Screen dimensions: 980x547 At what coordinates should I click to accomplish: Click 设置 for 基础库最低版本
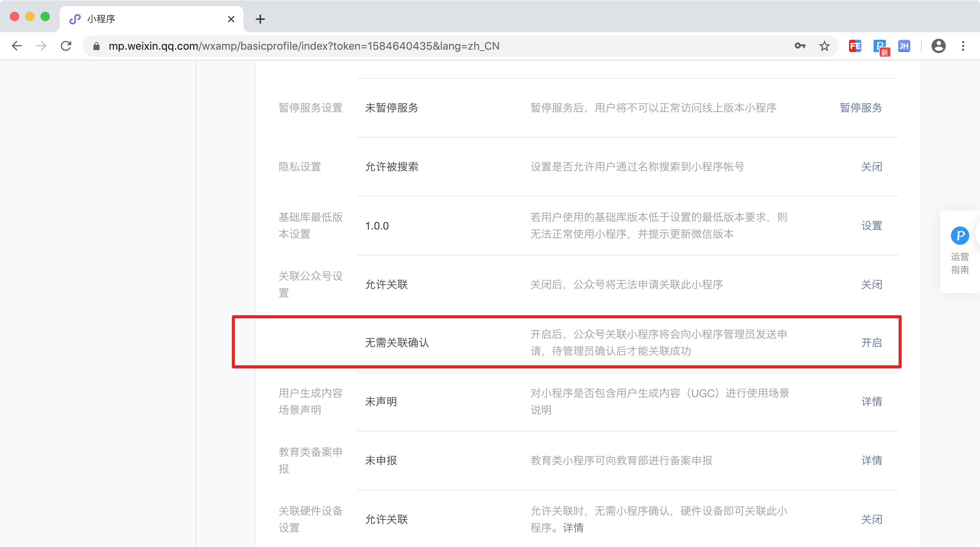click(871, 226)
